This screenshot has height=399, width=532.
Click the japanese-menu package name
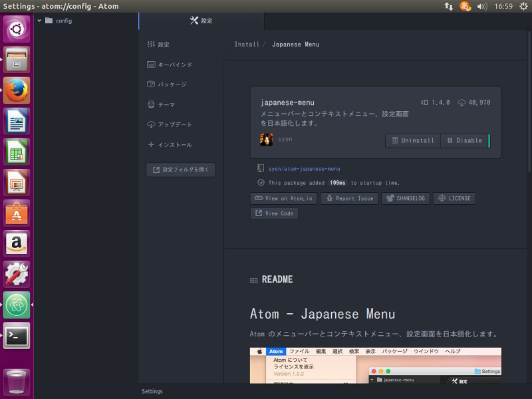tap(287, 102)
